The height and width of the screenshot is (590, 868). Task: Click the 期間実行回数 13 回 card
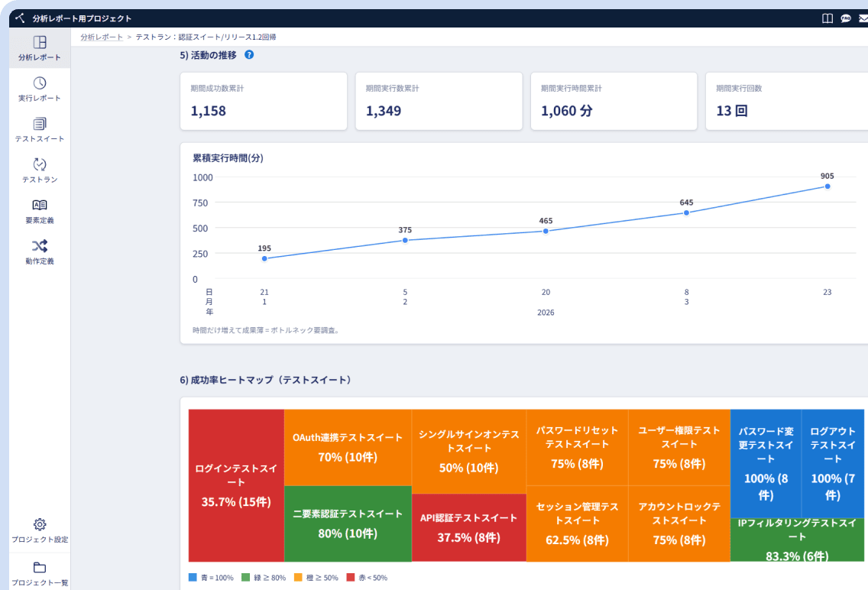[x=787, y=102]
